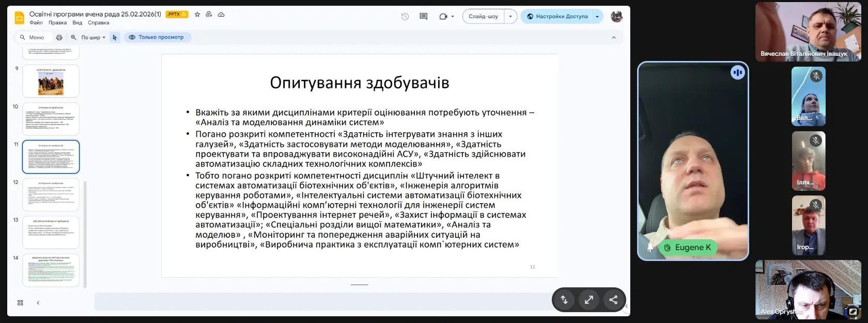Start the Слайд-шоу presentation

(484, 17)
